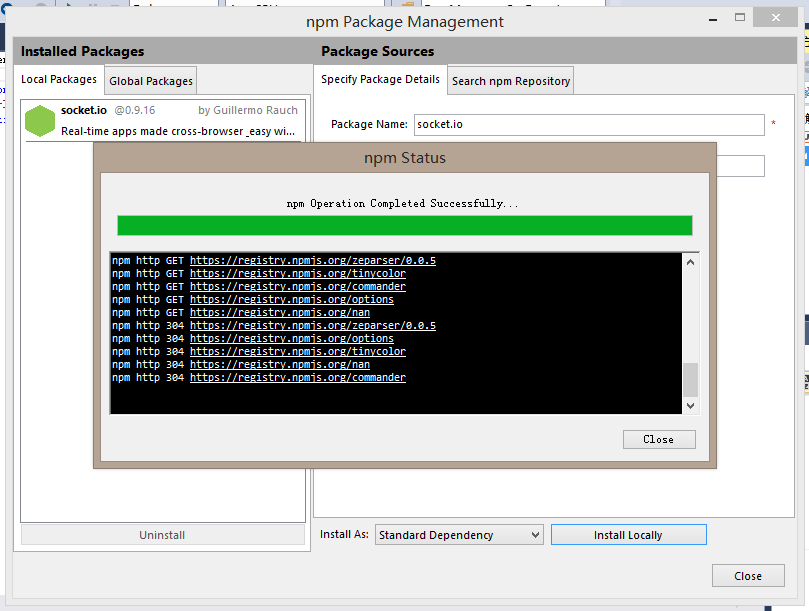Click the Install Locally button

[x=628, y=535]
